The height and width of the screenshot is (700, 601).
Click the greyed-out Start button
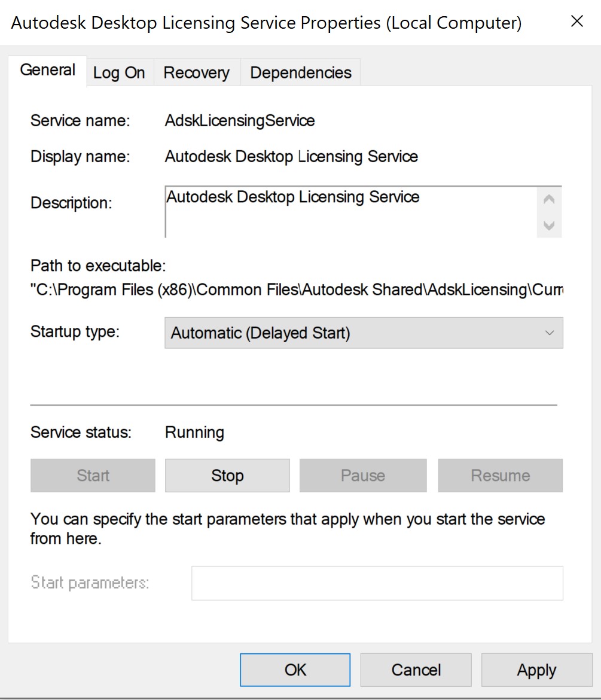tap(93, 476)
